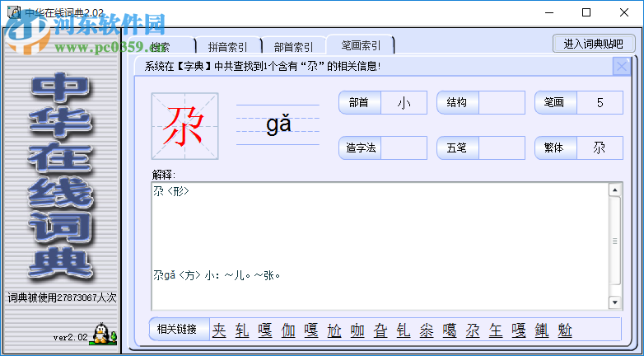The width and height of the screenshot is (644, 356).
Task: Click the 繁体 value field showing 尕
Action: (600, 148)
